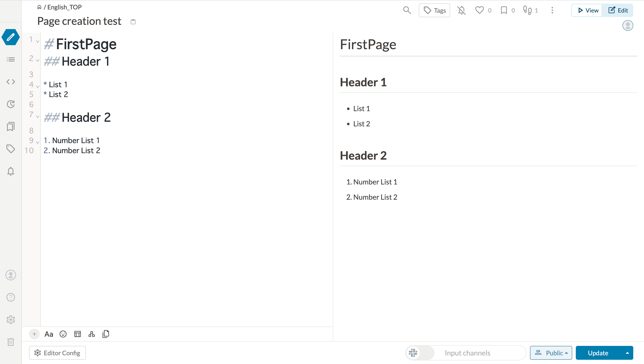Like the page with the heart icon

479,10
